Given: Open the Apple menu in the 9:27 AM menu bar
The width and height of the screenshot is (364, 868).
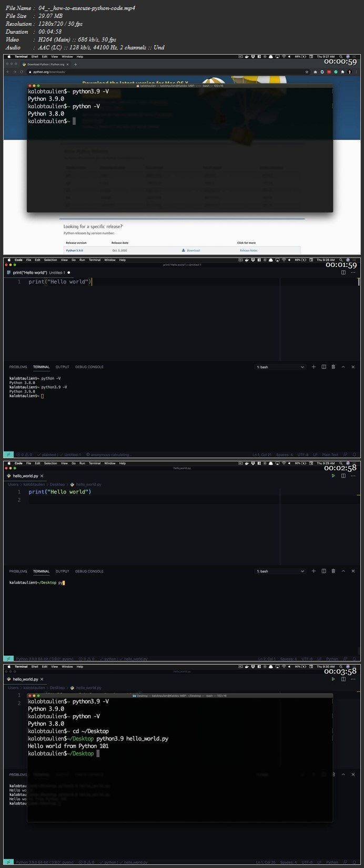Looking at the screenshot, I should tap(8, 56).
